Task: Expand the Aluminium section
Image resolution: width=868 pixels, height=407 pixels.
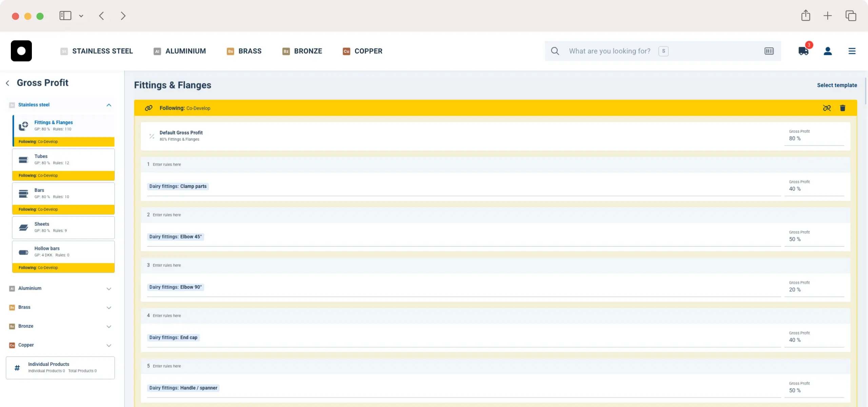Action: [x=108, y=289]
